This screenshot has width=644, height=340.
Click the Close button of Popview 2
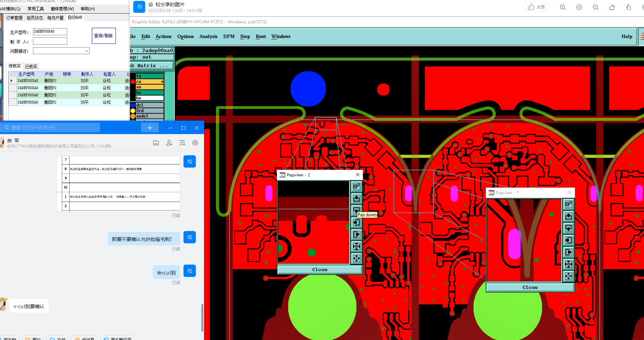click(x=320, y=270)
